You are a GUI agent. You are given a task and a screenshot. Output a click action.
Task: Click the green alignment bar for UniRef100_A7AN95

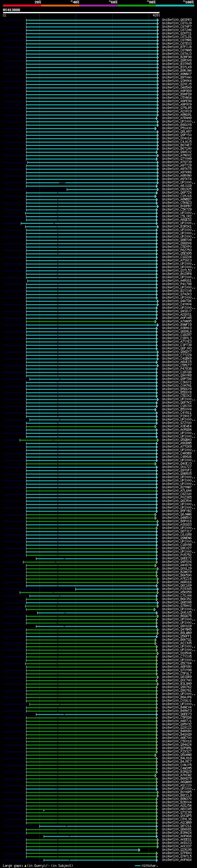click(92, 321)
